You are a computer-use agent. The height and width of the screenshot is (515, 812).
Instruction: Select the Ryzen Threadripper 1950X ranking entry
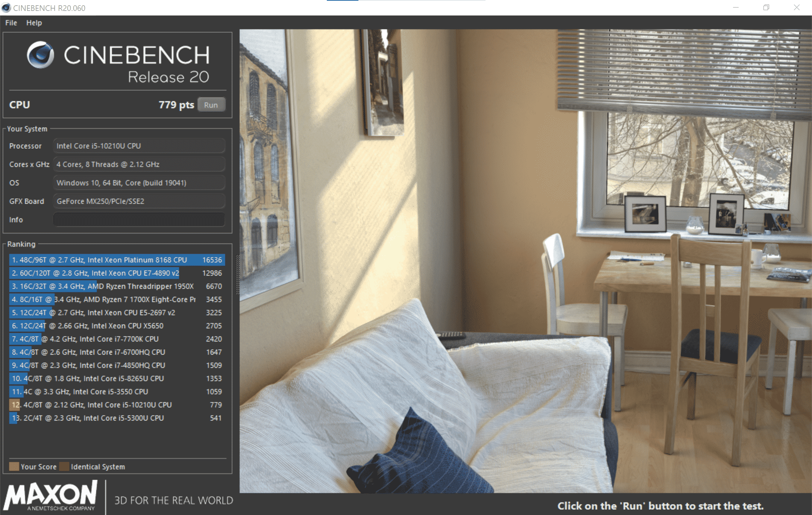(117, 286)
